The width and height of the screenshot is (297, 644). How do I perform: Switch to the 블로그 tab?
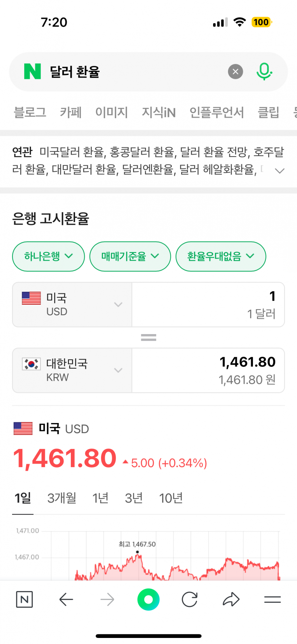coord(30,112)
